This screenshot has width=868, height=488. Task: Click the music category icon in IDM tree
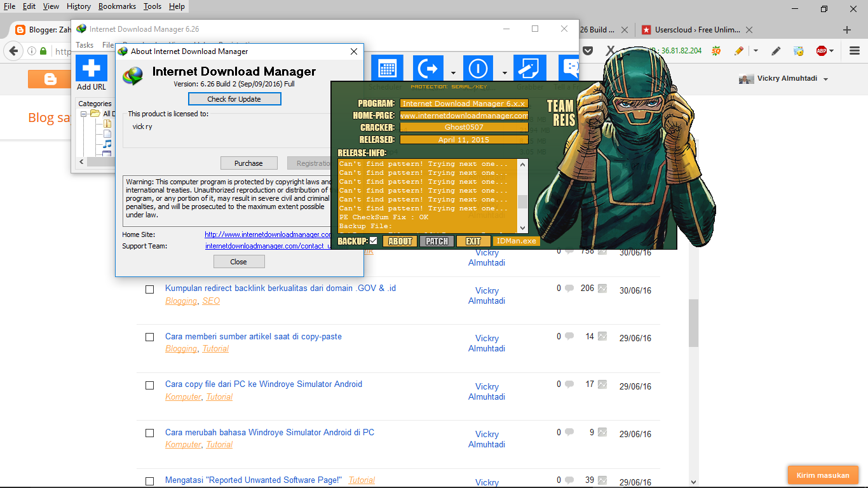(107, 144)
